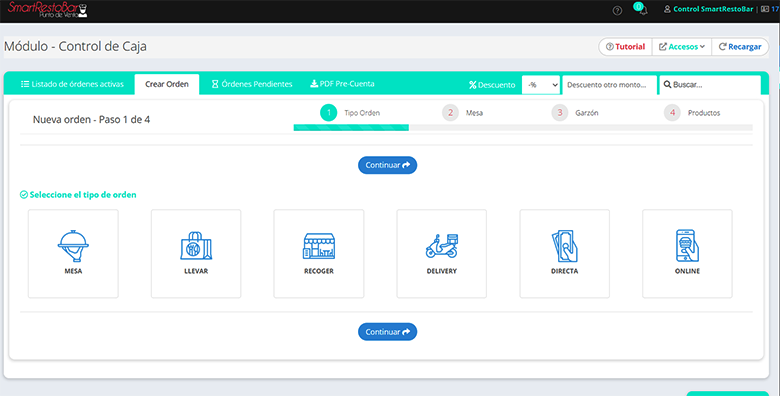Screen dimensions: 780x396
Task: Open Control SmartRestoBar user link
Action: pyautogui.click(x=713, y=9)
